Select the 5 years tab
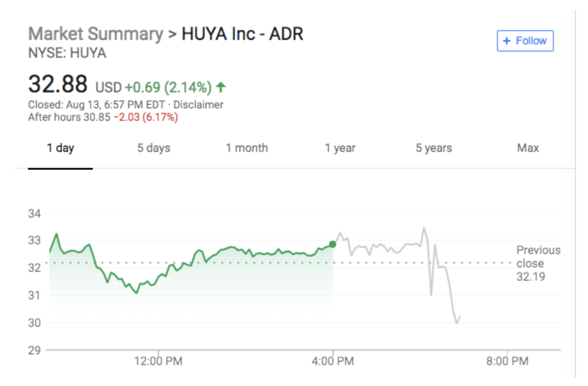This screenshot has width=588, height=386. 433,148
